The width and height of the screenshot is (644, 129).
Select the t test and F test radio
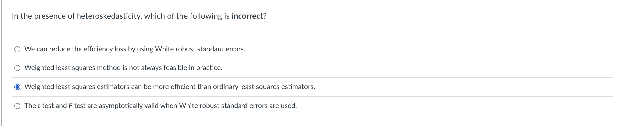pyautogui.click(x=17, y=106)
